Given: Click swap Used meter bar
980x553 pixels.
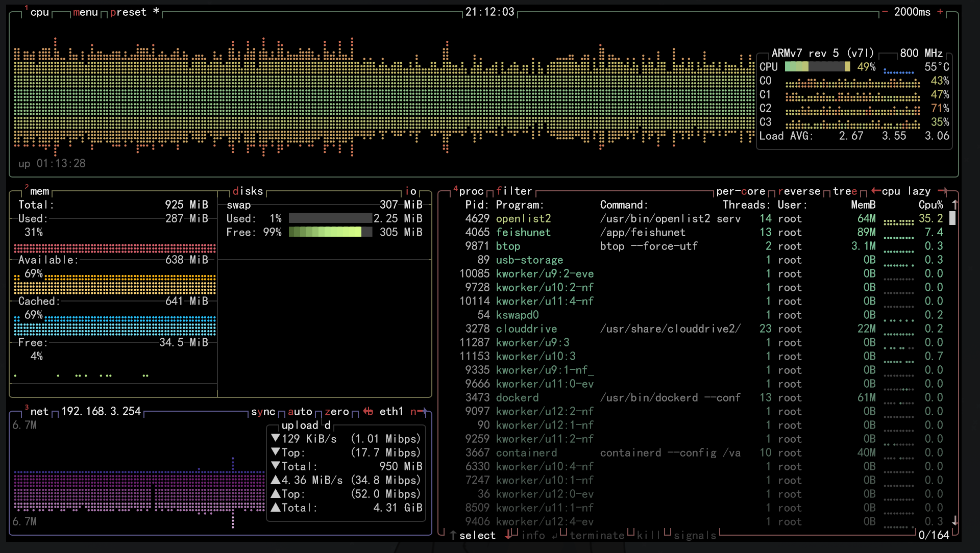Looking at the screenshot, I should coord(330,218).
